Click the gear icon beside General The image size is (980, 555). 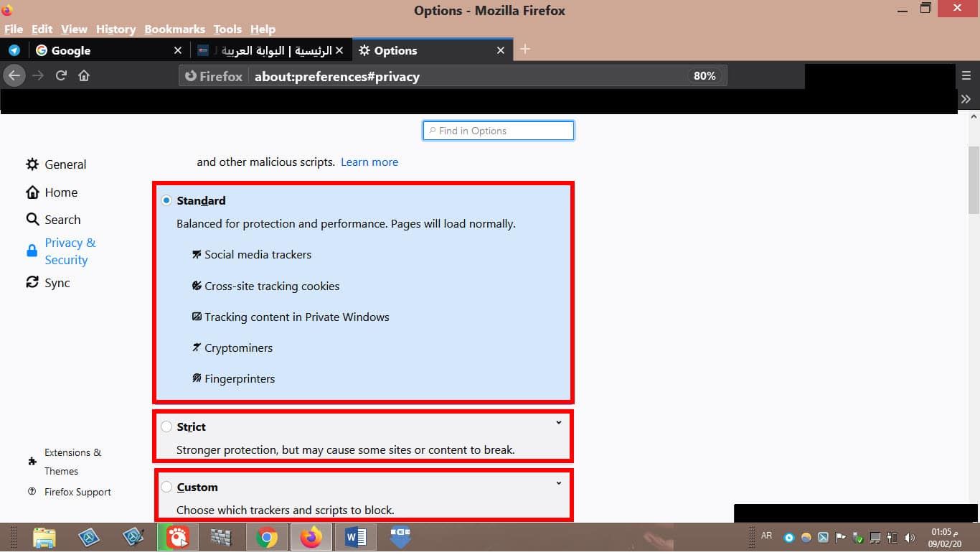[32, 164]
